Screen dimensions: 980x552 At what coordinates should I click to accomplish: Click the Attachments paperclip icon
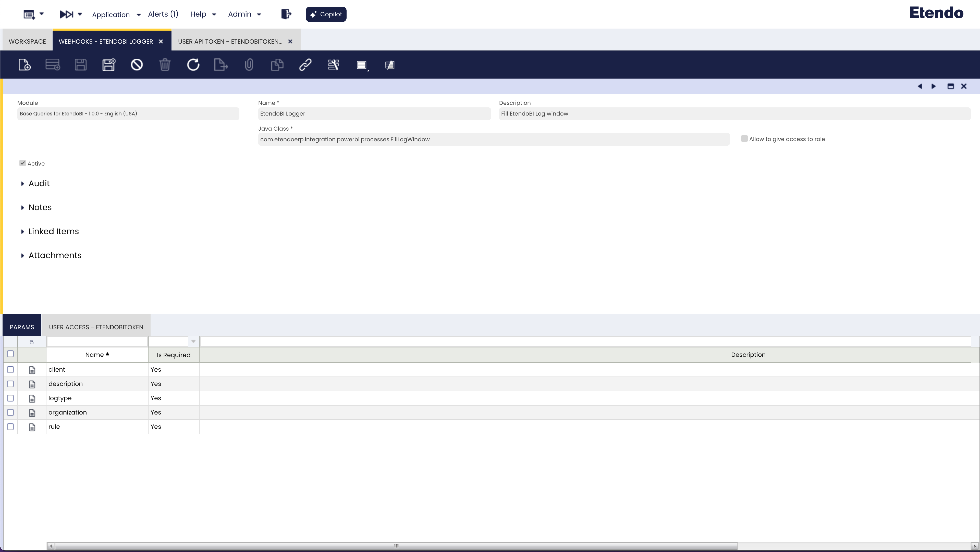(x=249, y=65)
